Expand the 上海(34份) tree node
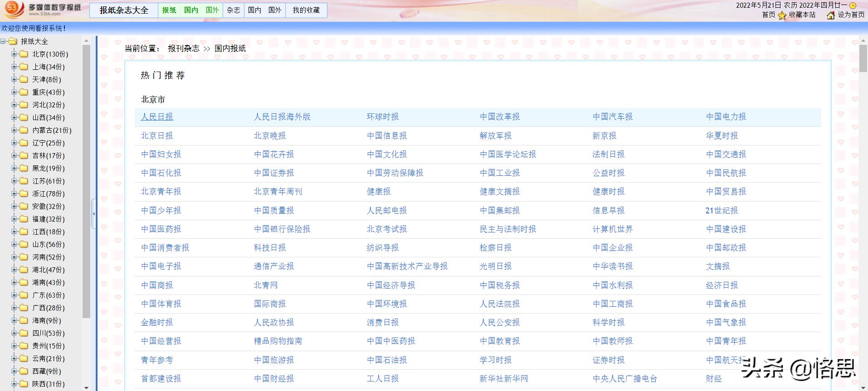The image size is (868, 391). (x=14, y=67)
